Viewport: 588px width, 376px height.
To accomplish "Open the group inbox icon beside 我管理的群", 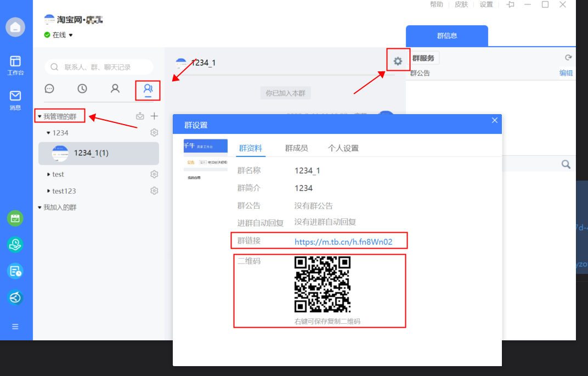I will pos(140,116).
